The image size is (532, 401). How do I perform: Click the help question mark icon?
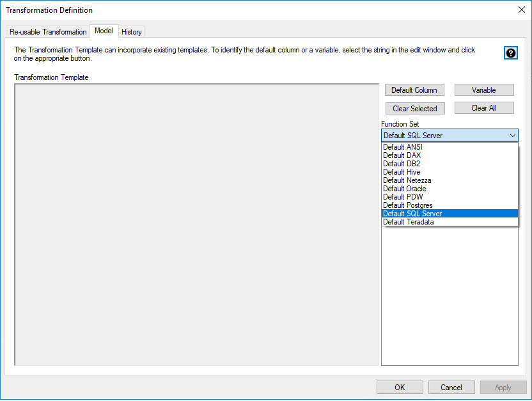tap(511, 53)
